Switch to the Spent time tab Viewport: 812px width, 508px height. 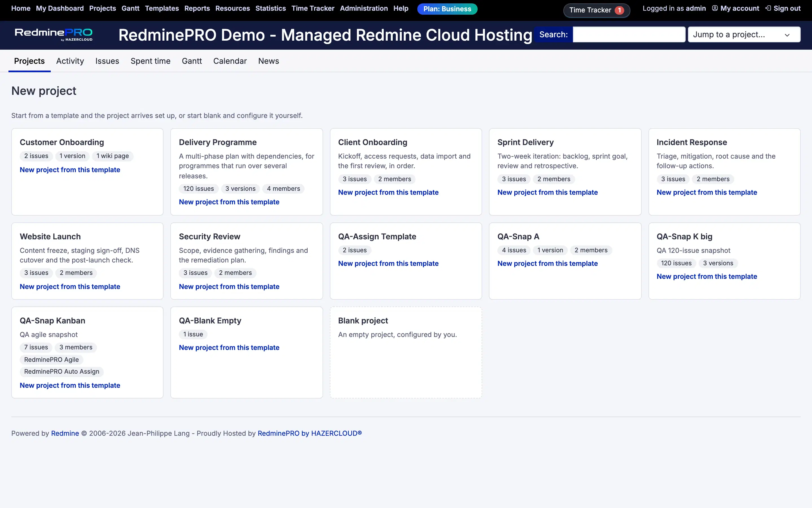[150, 61]
